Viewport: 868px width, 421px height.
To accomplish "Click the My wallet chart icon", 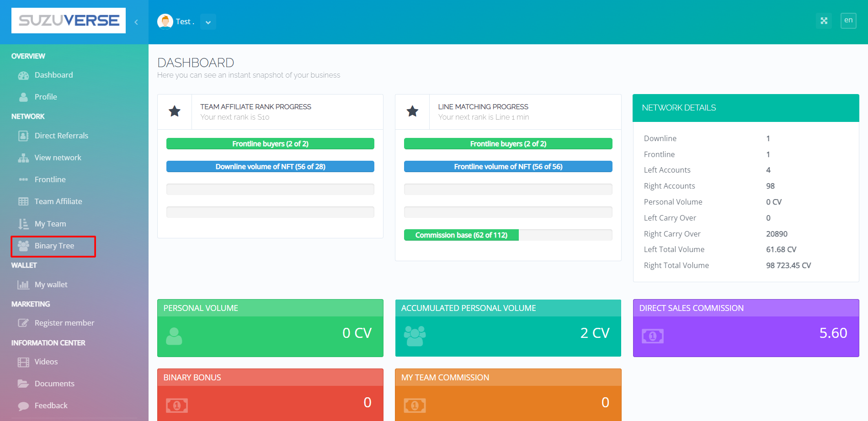I will (23, 285).
